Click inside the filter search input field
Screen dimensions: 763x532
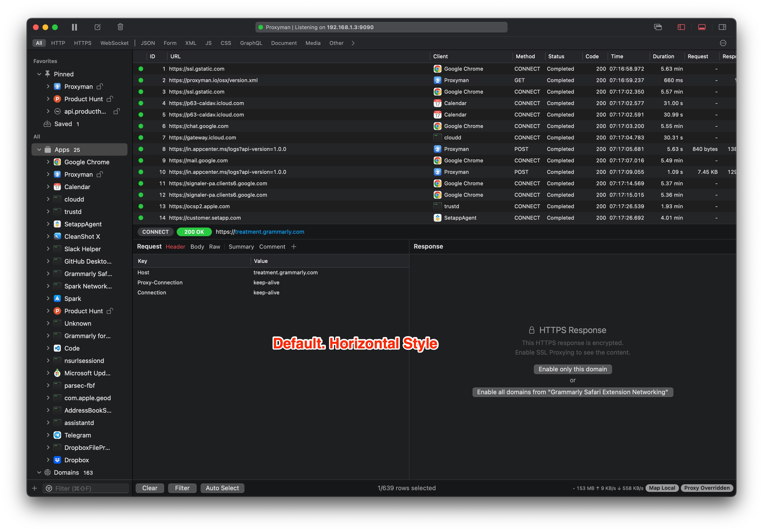click(83, 488)
